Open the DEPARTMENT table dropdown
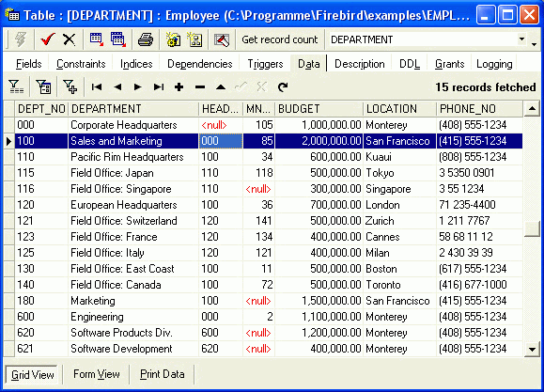Image resolution: width=544 pixels, height=392 pixels. tap(521, 39)
